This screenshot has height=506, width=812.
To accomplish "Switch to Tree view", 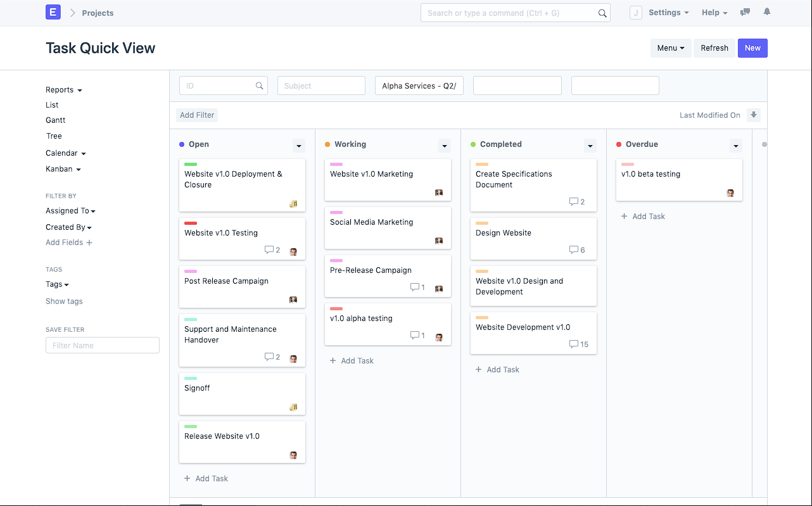I will (54, 136).
